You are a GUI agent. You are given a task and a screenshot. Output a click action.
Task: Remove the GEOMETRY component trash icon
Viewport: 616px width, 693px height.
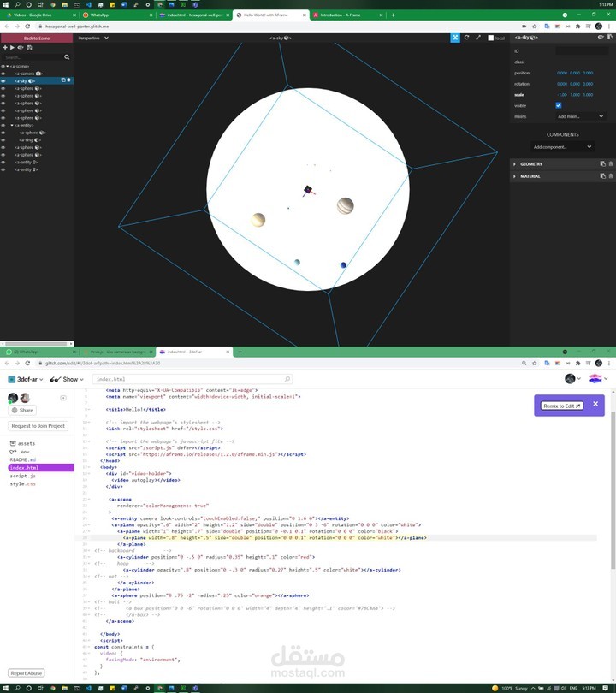click(611, 164)
